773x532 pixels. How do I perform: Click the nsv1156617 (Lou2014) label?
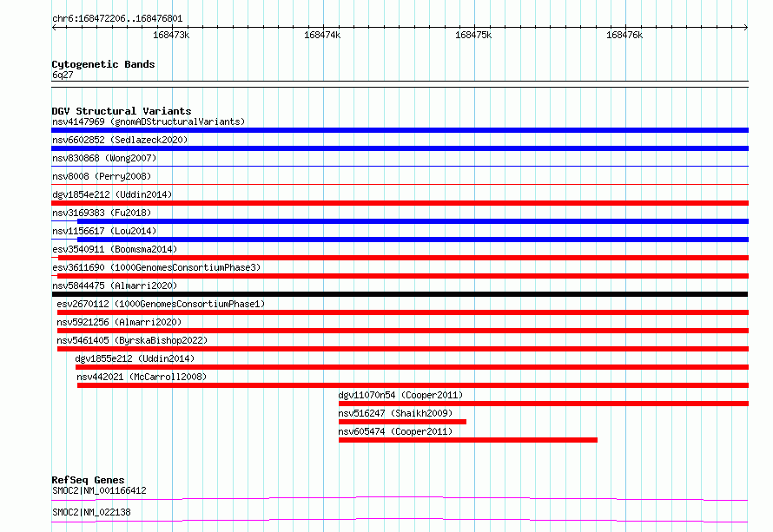[x=104, y=231]
